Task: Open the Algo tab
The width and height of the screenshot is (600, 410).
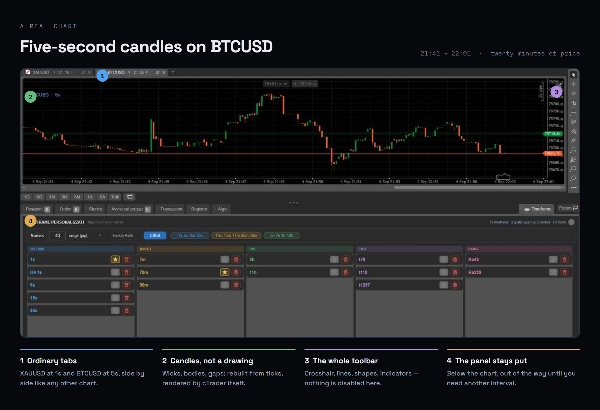Action: pyautogui.click(x=222, y=209)
